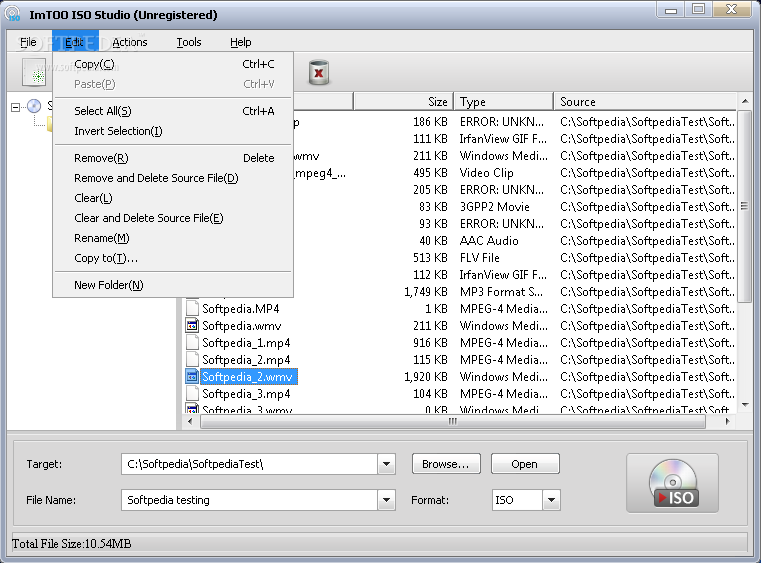The width and height of the screenshot is (761, 563).
Task: Click the Video Clip type cell
Action: [486, 173]
